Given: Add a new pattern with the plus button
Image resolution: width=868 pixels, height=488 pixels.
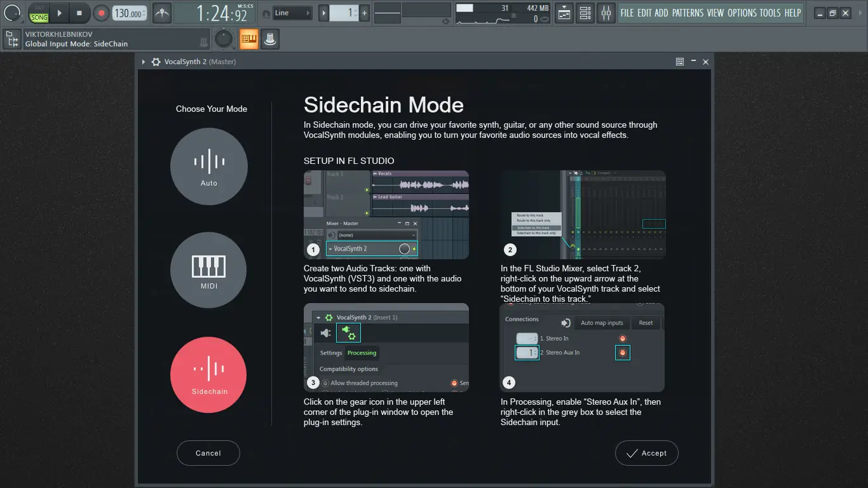Looking at the screenshot, I should [364, 13].
